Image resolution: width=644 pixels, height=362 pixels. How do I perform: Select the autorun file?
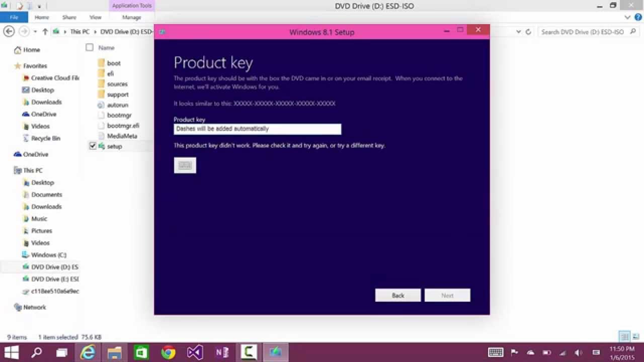(x=118, y=105)
